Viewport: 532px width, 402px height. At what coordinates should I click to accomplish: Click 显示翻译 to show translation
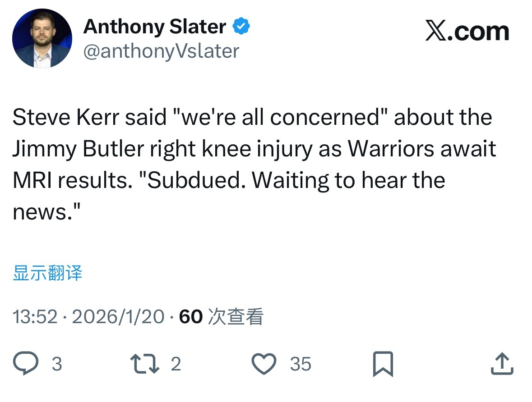pyautogui.click(x=47, y=273)
